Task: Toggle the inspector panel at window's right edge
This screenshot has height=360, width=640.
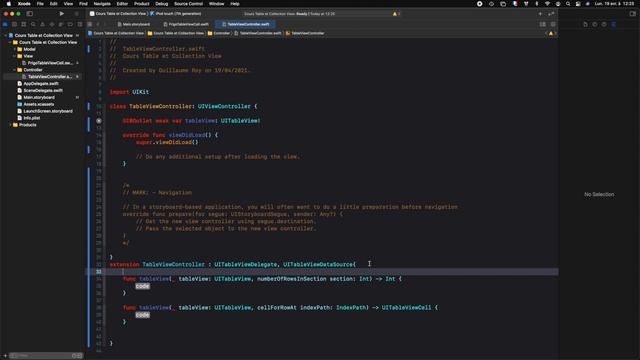Action: pyautogui.click(x=632, y=13)
